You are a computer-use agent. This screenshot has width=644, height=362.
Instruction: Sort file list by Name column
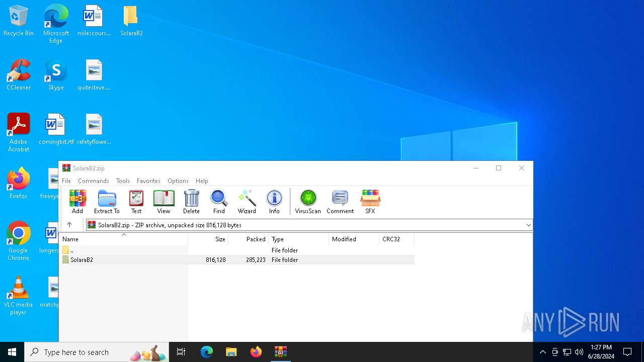pos(124,239)
